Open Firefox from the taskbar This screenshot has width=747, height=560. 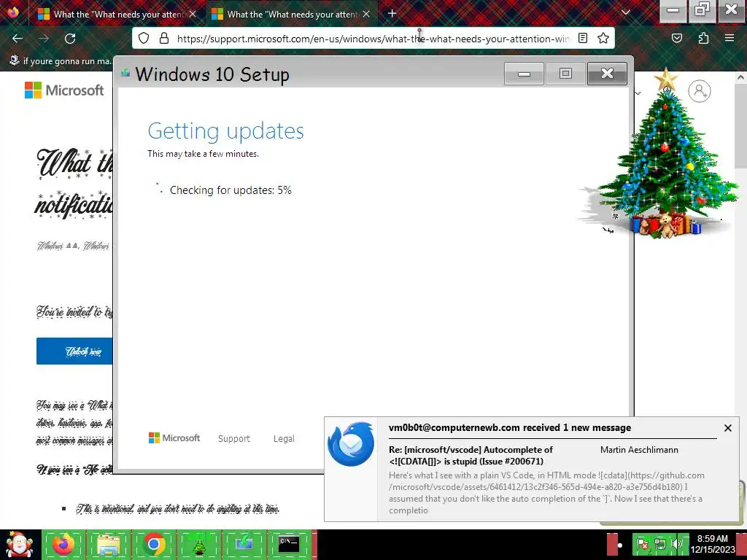pos(63,544)
